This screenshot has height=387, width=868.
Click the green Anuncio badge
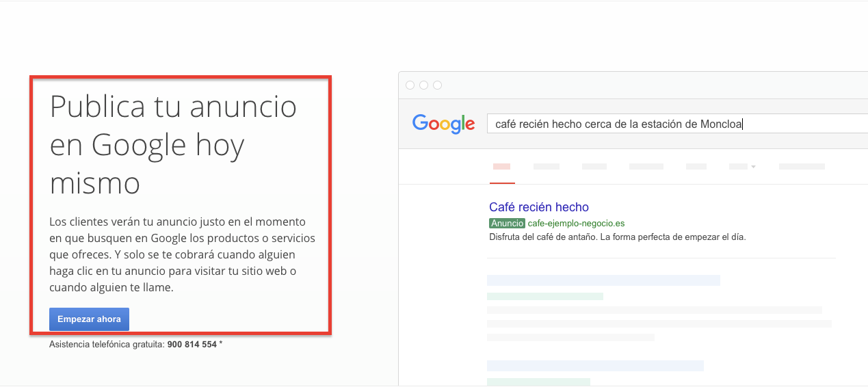tap(507, 224)
